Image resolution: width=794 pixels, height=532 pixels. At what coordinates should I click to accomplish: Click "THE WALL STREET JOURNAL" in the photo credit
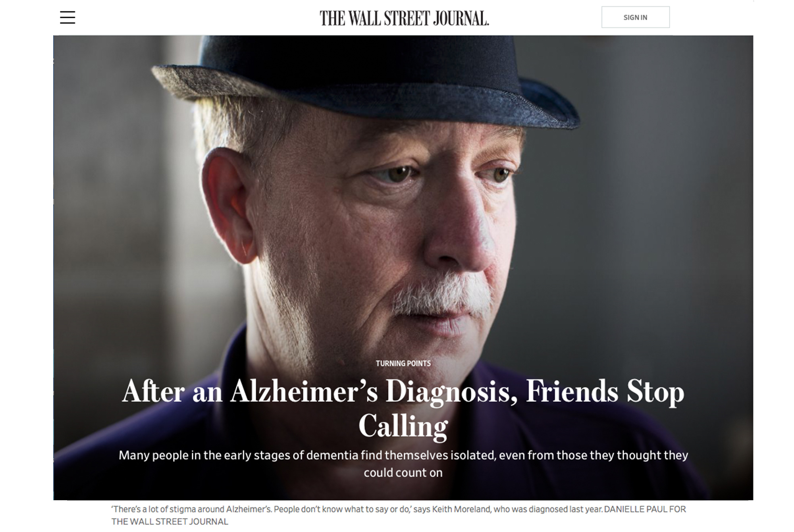(170, 522)
